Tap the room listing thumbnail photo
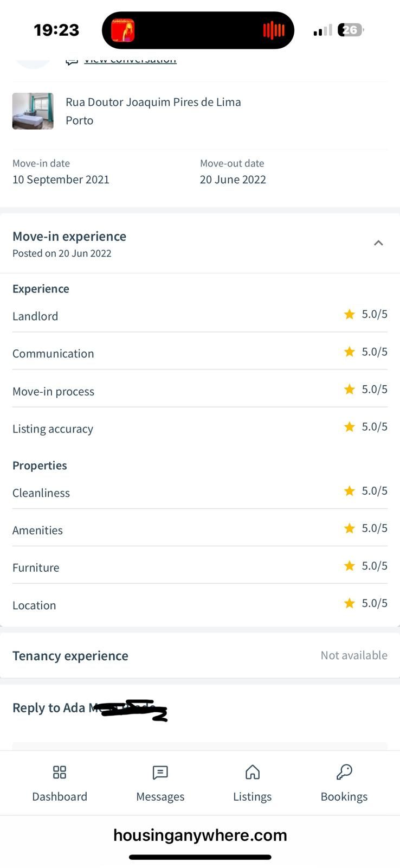Screen dimensions: 400x868 33,111
